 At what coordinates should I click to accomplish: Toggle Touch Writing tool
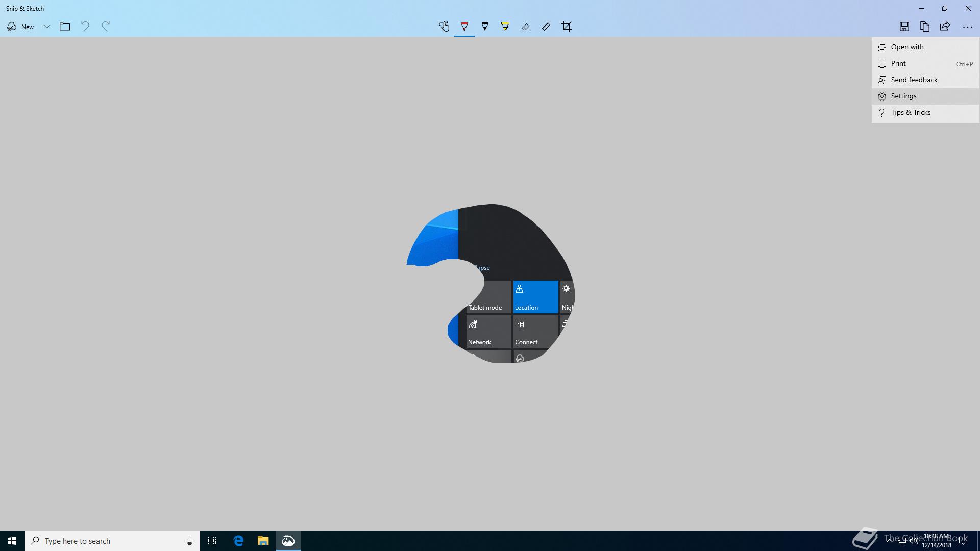click(444, 27)
